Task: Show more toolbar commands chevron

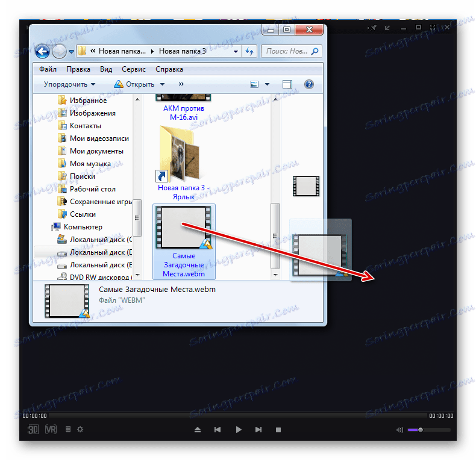Action: (x=181, y=84)
